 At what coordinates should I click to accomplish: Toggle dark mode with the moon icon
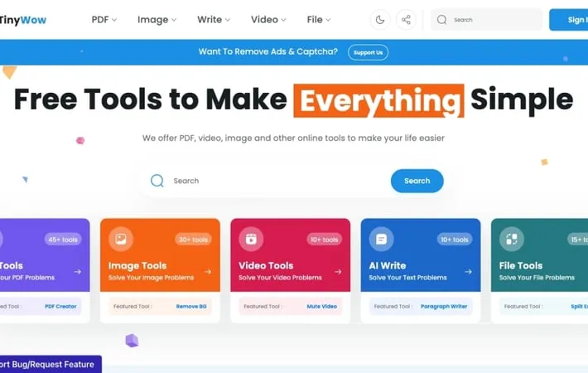[380, 20]
